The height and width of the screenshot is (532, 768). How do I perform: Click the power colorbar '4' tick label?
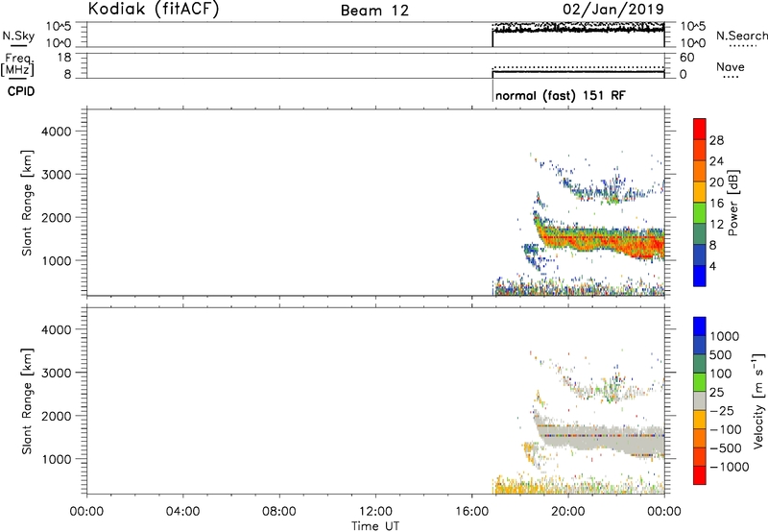pyautogui.click(x=712, y=266)
